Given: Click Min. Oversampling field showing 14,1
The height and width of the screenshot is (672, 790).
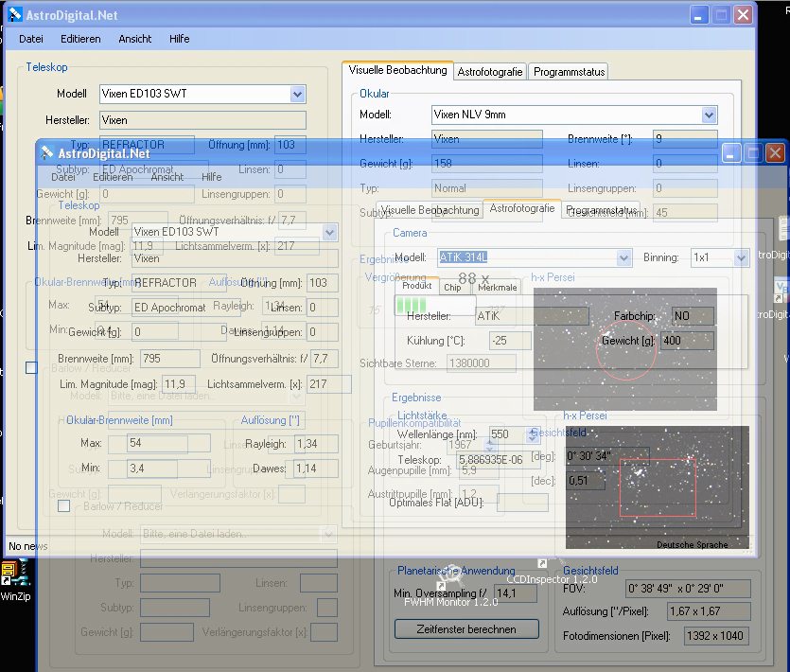Looking at the screenshot, I should [516, 593].
